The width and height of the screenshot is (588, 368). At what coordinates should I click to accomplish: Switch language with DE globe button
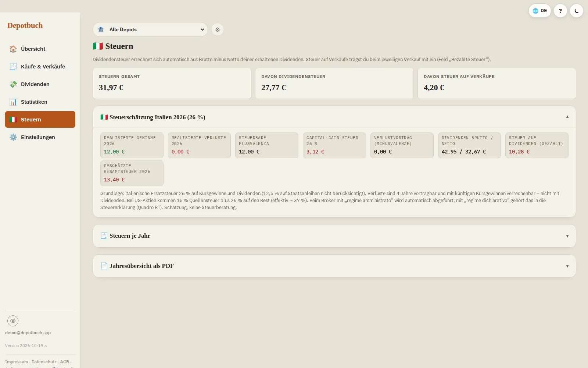pyautogui.click(x=539, y=11)
